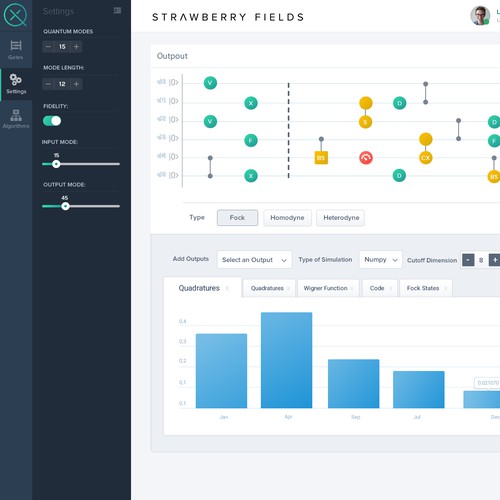Select the D gate on the bottom wire
Image resolution: width=500 pixels, height=500 pixels.
399,176
